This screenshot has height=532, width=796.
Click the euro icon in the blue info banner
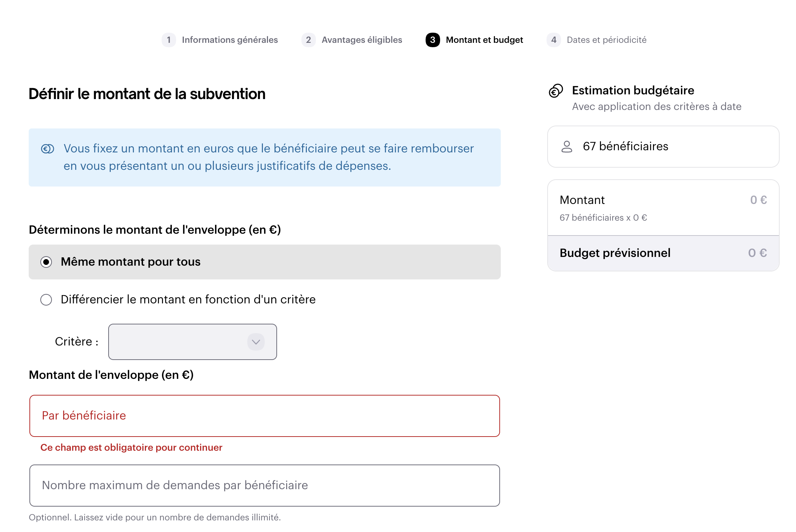[48, 149]
